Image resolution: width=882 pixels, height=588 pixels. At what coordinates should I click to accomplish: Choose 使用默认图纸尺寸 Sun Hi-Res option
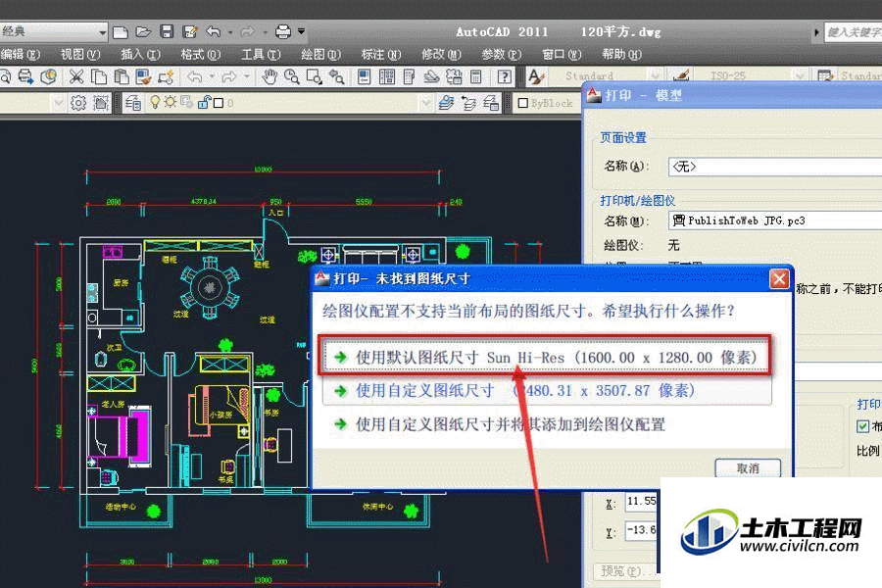coord(545,357)
